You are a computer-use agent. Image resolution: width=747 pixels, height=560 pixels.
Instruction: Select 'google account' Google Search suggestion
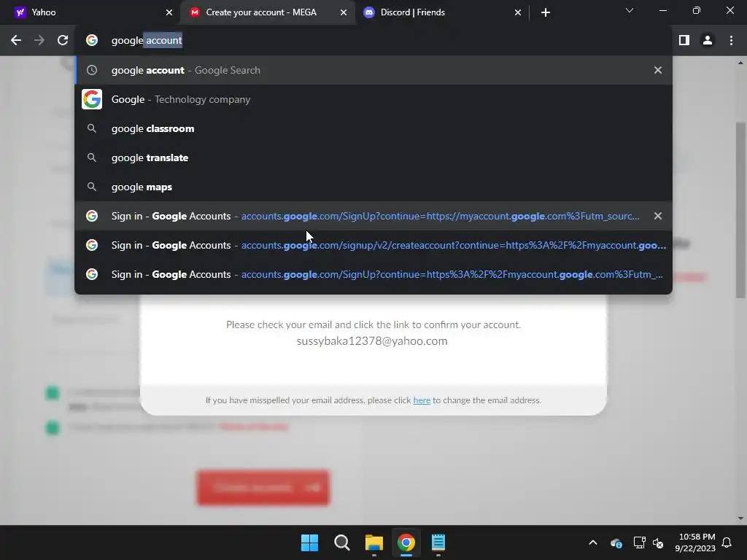point(373,70)
